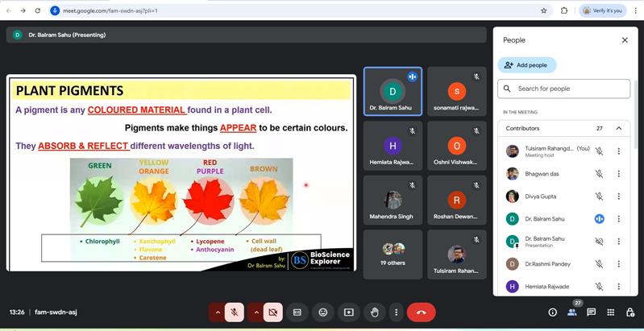Screen dimensions: 644x331
Task: Select Dr. Balram Sahu video tile
Action: point(393,92)
